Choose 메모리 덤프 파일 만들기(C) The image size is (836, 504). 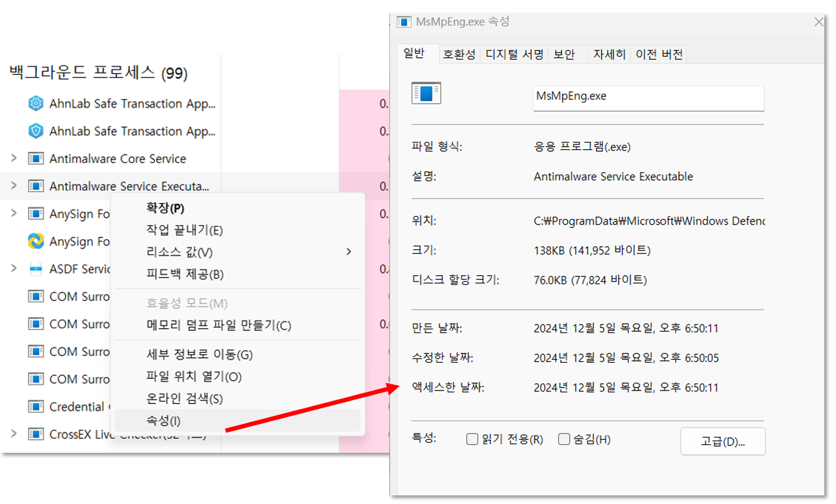(238, 325)
